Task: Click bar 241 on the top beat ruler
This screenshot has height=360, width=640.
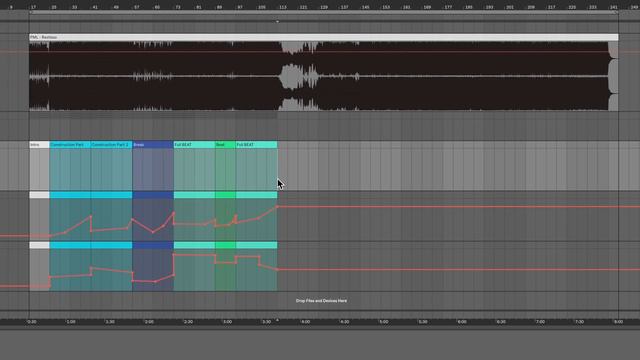Action: coord(614,7)
